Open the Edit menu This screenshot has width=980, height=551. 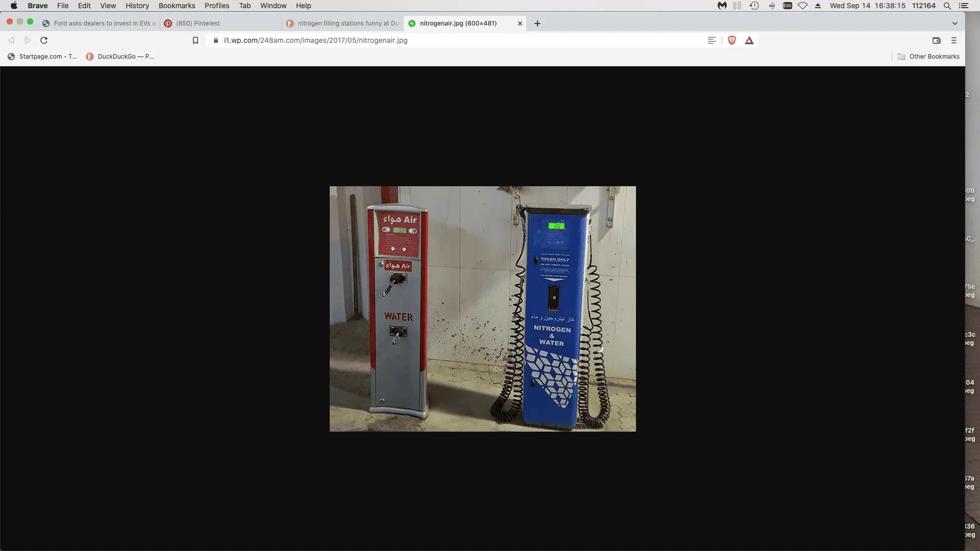coord(84,6)
